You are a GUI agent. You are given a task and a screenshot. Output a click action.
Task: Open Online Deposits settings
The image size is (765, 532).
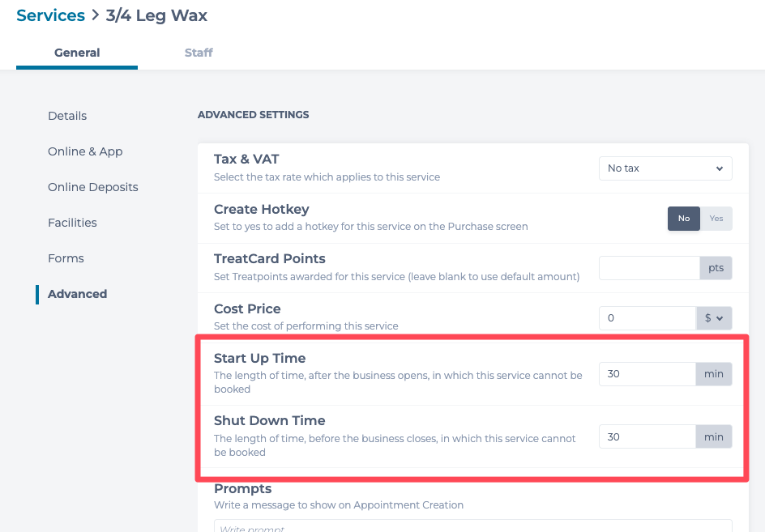[x=92, y=187]
